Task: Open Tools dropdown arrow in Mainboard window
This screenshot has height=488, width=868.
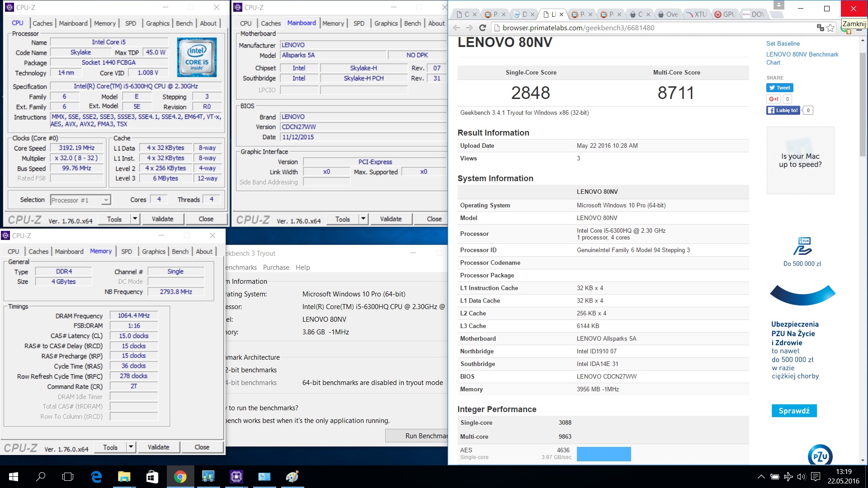Action: pos(363,219)
